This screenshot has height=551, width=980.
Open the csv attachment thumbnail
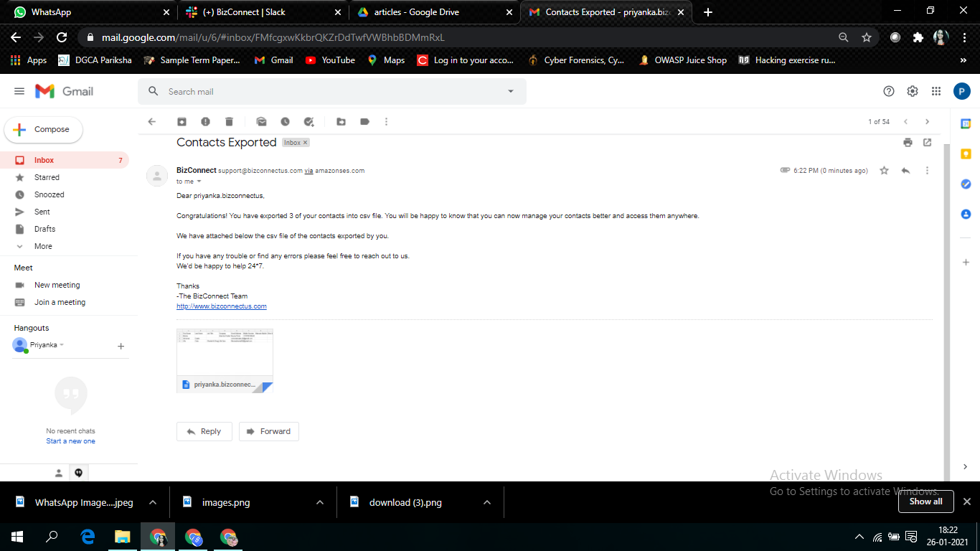click(x=225, y=361)
